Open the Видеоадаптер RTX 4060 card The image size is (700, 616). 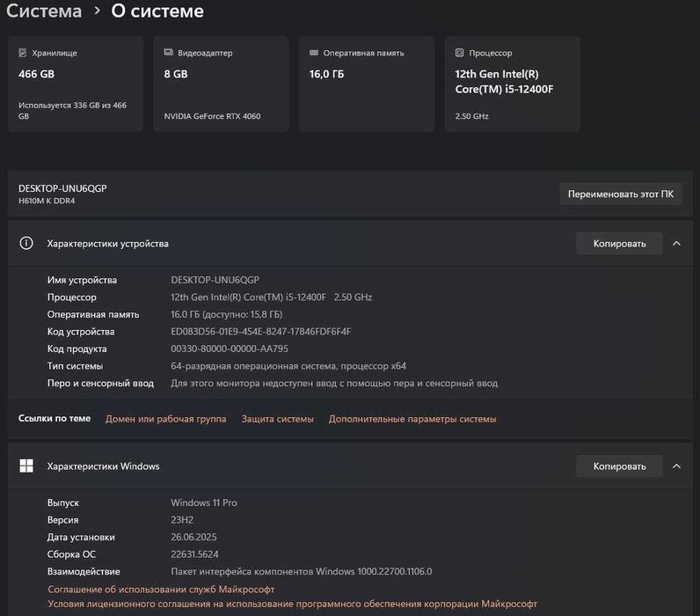[221, 84]
